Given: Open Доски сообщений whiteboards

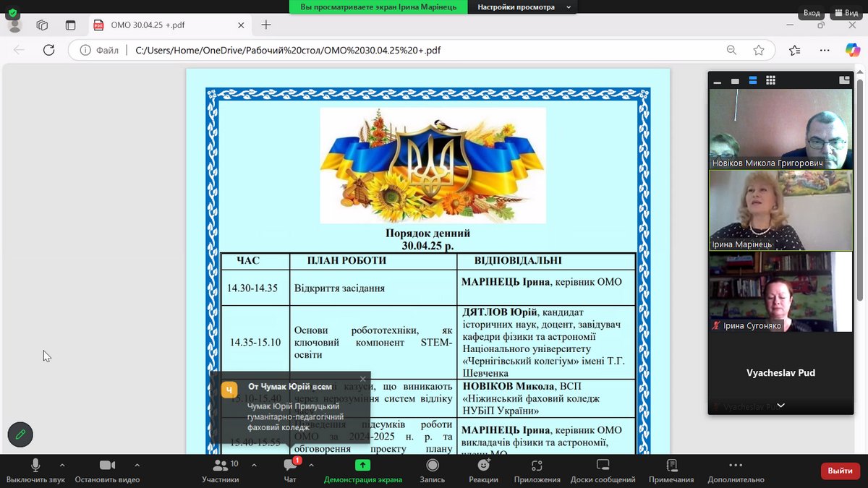Looking at the screenshot, I should [603, 471].
